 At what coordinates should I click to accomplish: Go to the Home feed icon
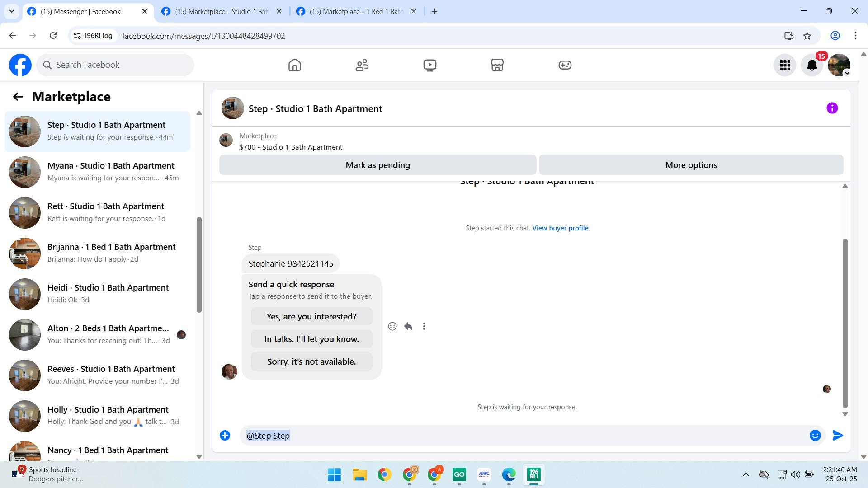pyautogui.click(x=295, y=65)
